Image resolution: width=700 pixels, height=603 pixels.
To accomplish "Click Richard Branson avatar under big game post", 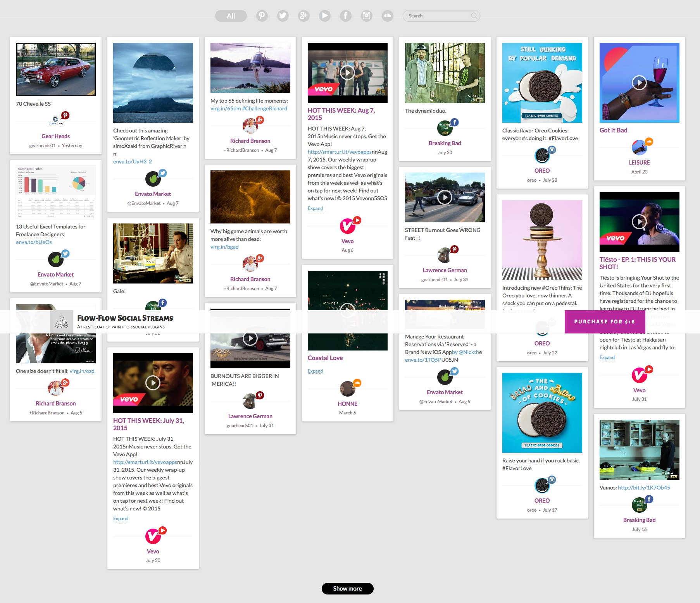I will pos(250,264).
